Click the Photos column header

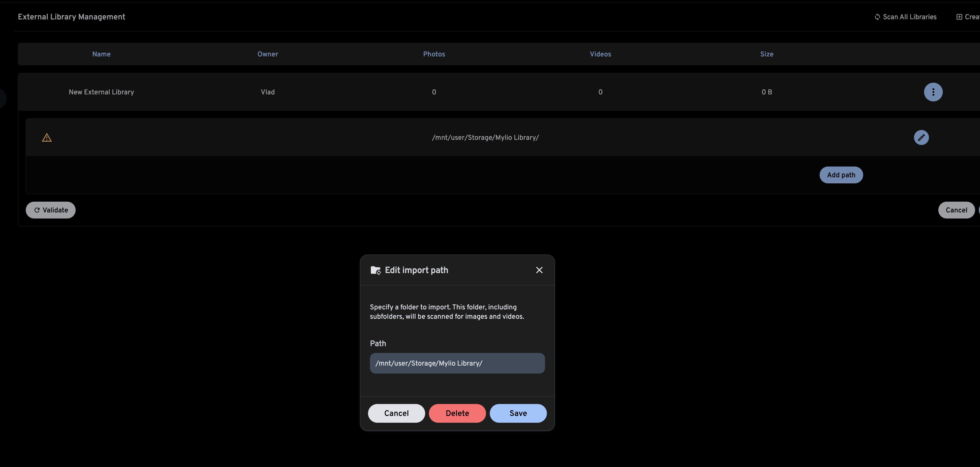tap(434, 54)
